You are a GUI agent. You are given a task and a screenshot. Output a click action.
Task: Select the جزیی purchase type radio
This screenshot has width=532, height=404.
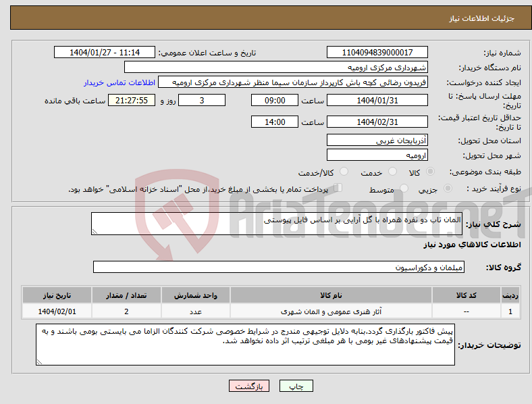coord(448,188)
